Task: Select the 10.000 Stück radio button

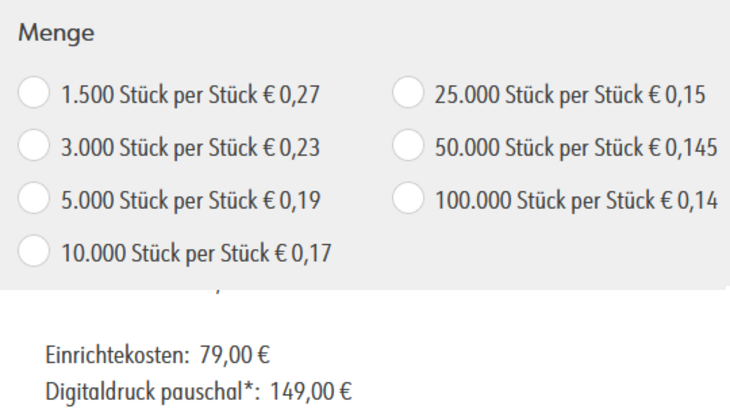Action: pos(33,251)
